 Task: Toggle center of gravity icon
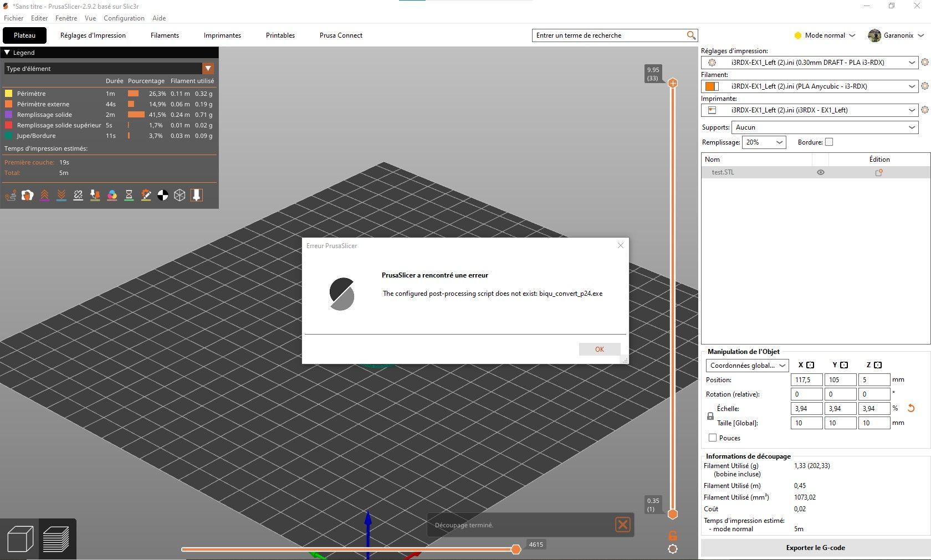(x=163, y=195)
